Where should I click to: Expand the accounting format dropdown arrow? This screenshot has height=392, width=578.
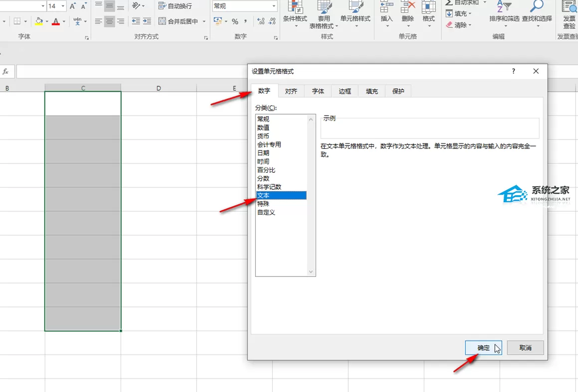tap(226, 22)
